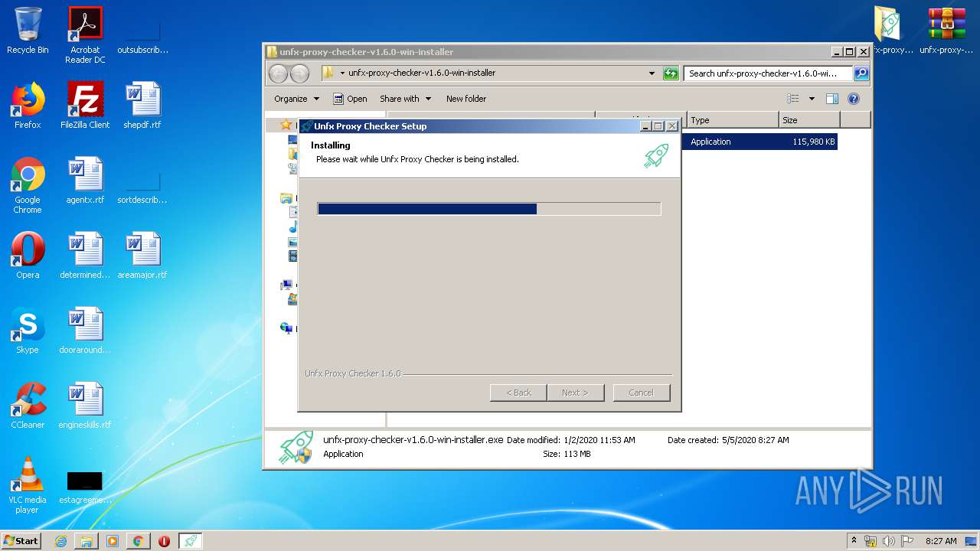Click New folder in Explorer toolbar

point(466,99)
